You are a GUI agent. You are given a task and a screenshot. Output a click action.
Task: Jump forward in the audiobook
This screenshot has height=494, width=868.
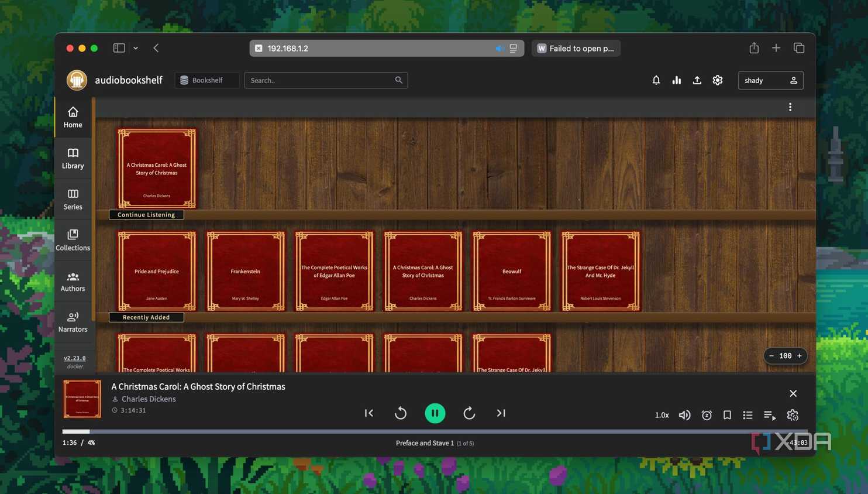click(x=469, y=413)
